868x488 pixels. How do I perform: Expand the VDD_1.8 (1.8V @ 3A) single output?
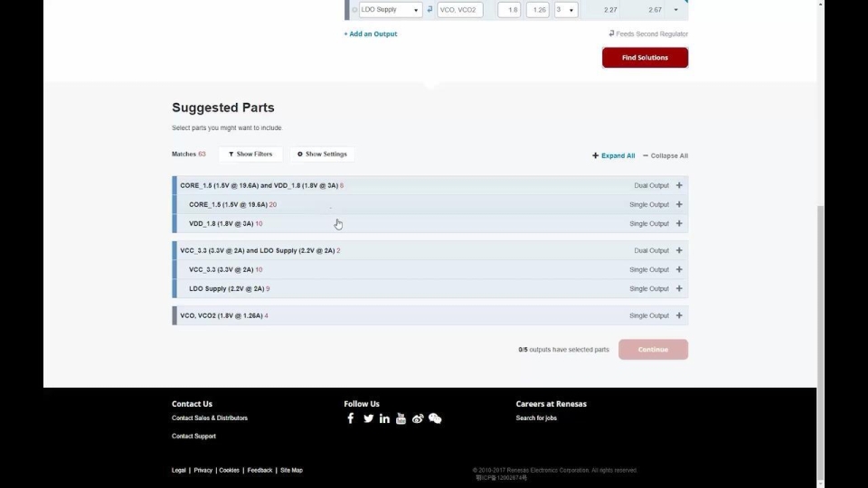679,223
